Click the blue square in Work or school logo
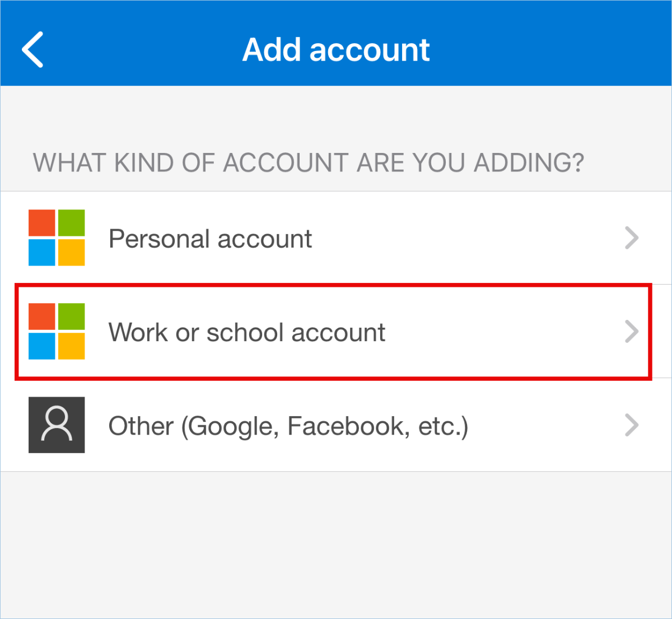 tap(42, 346)
